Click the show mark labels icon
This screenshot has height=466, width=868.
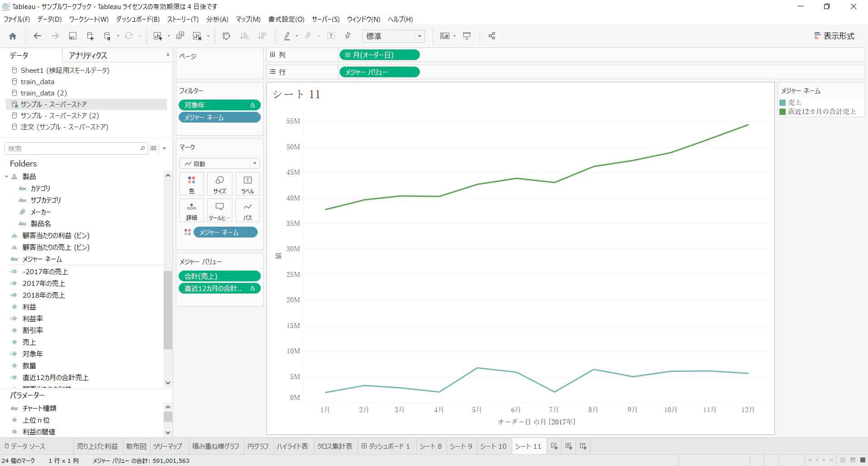tap(331, 36)
